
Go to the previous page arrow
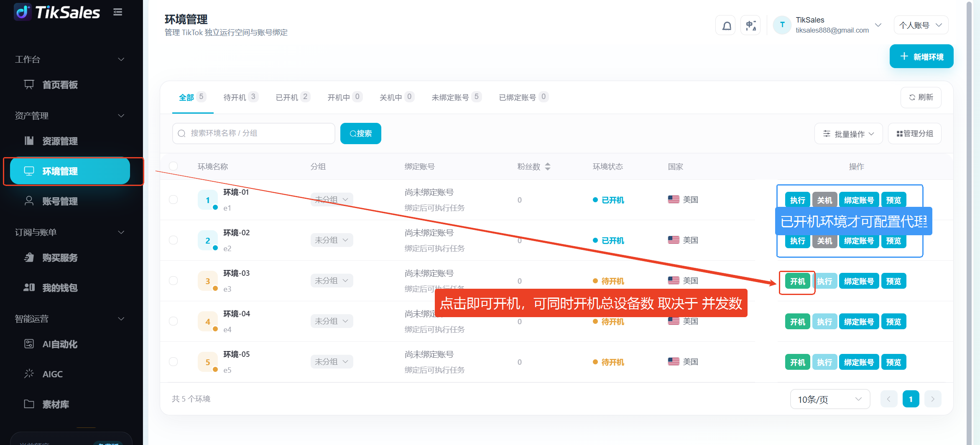pyautogui.click(x=889, y=399)
